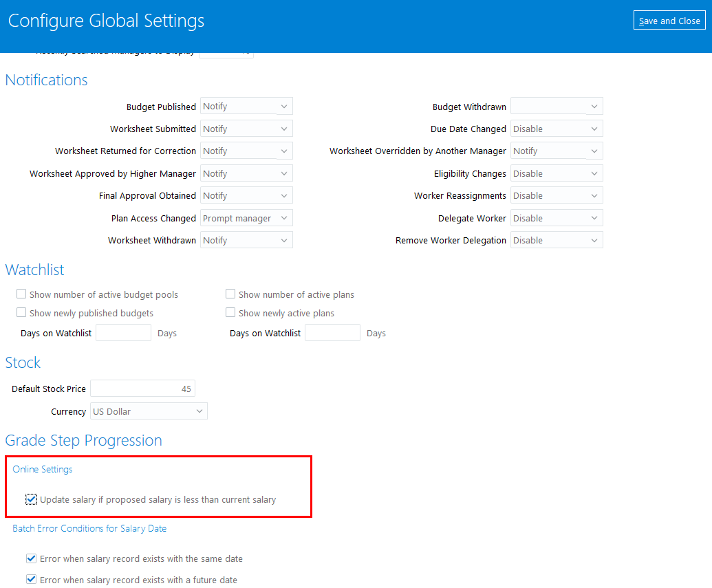This screenshot has width=712, height=588.
Task: Check Show newly published budgets
Action: pos(21,313)
